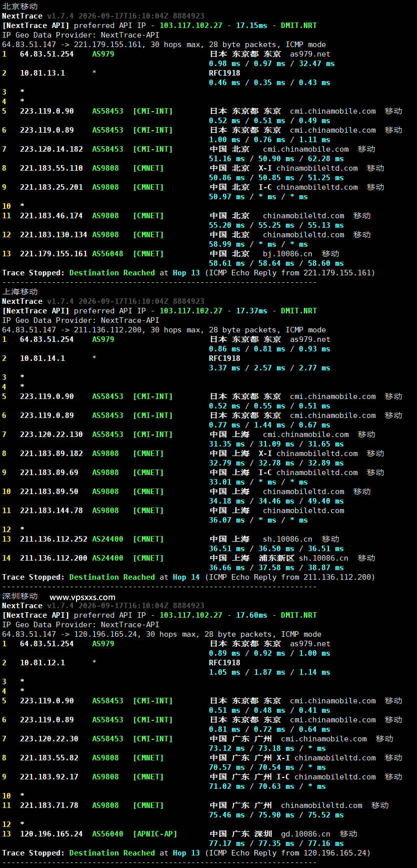417x868 pixels.
Task: Select latency 51.16 ms / 50.90 ms / 62.28 ms
Action: tap(276, 159)
